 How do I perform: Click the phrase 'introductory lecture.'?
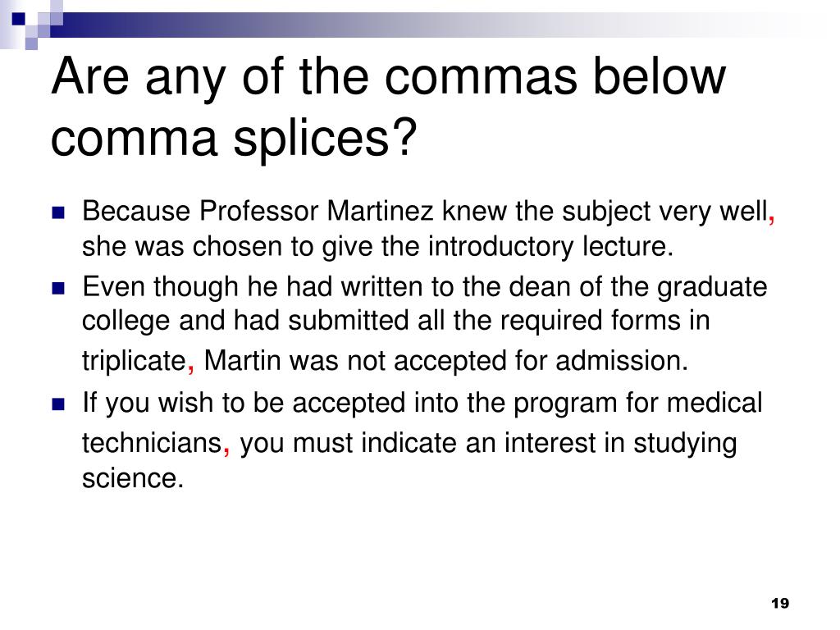click(x=550, y=247)
